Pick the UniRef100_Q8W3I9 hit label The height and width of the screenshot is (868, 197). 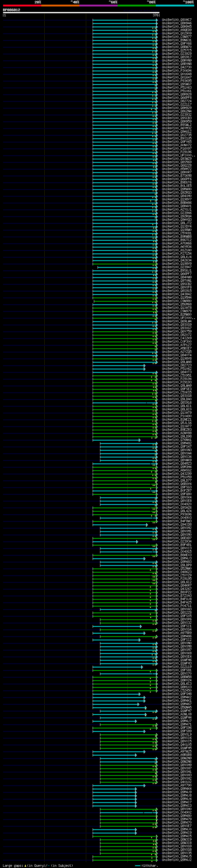click(x=176, y=839)
